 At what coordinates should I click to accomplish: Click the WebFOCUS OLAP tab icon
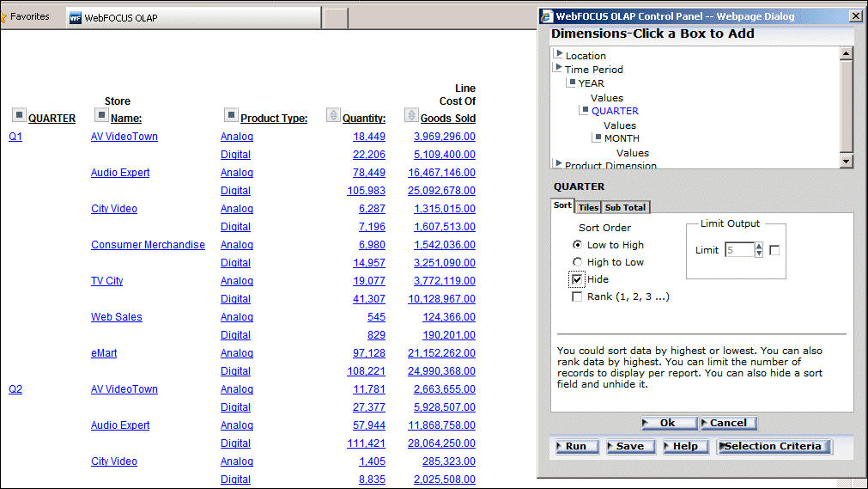point(76,18)
